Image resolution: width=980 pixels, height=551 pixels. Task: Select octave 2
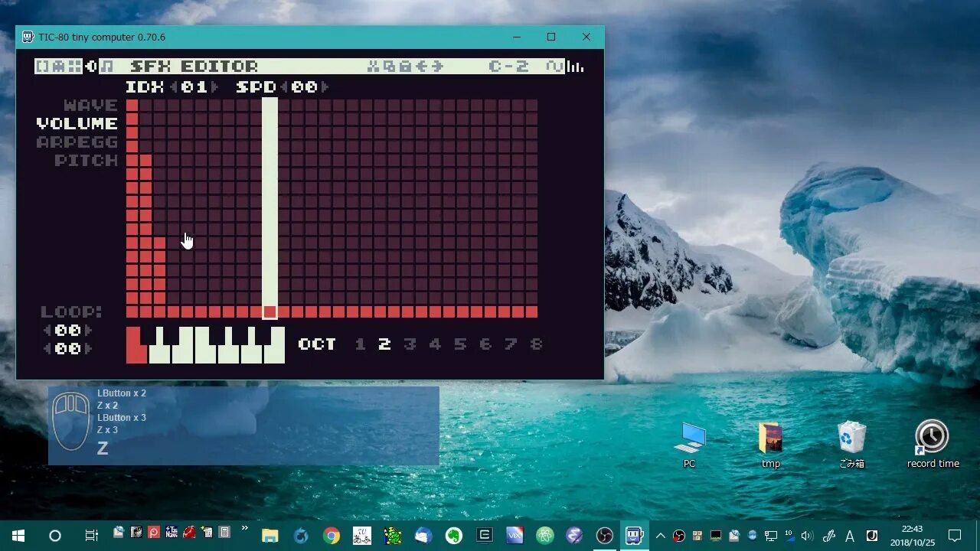click(384, 344)
